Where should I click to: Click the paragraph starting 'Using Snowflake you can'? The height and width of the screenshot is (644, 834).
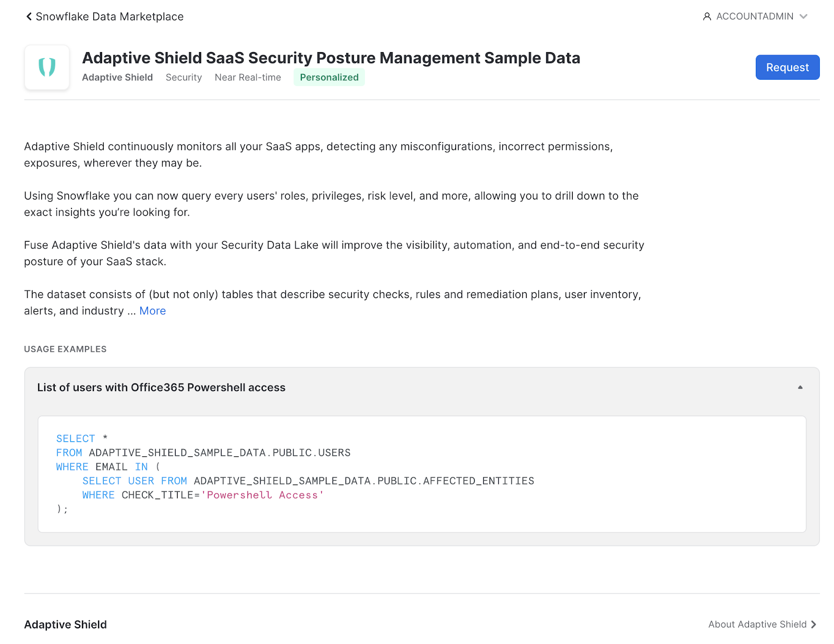point(332,204)
